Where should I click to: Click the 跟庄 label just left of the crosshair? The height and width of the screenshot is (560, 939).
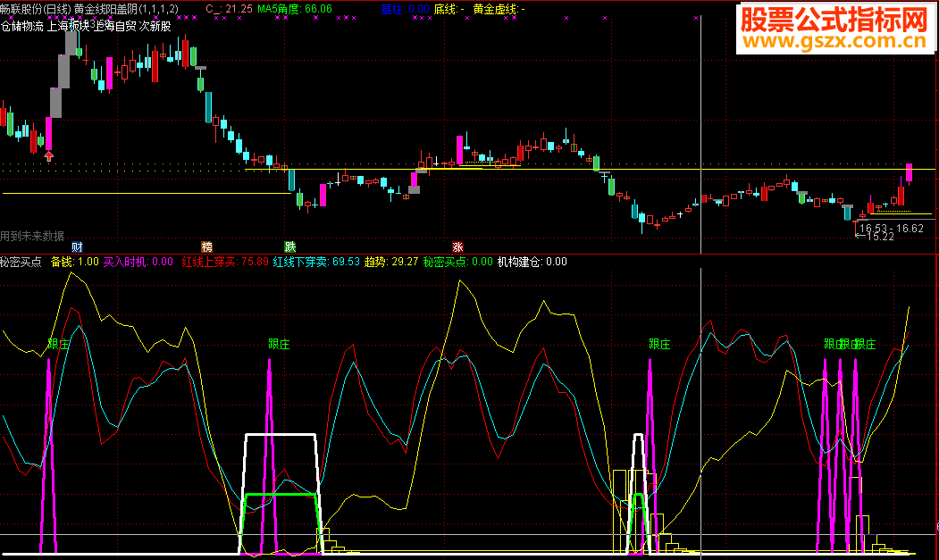pos(659,344)
